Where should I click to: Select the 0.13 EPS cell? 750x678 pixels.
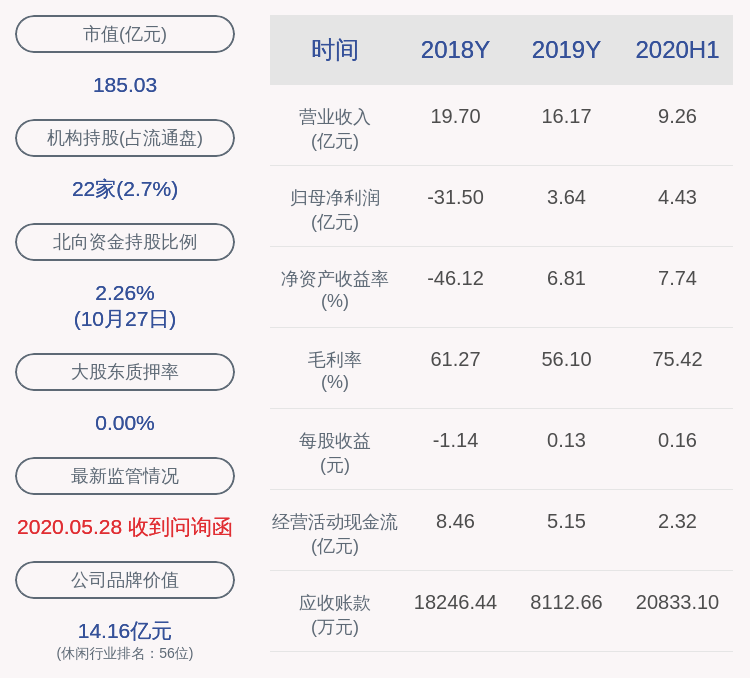point(566,440)
